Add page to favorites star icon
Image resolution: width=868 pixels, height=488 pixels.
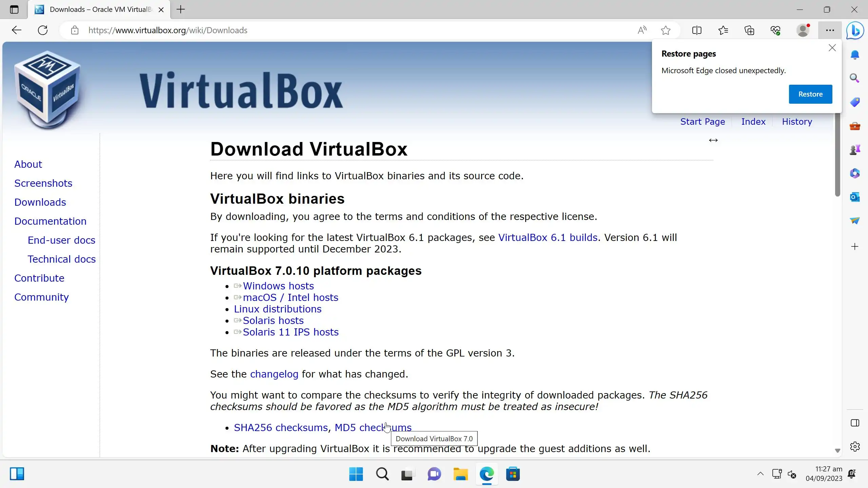coord(666,30)
